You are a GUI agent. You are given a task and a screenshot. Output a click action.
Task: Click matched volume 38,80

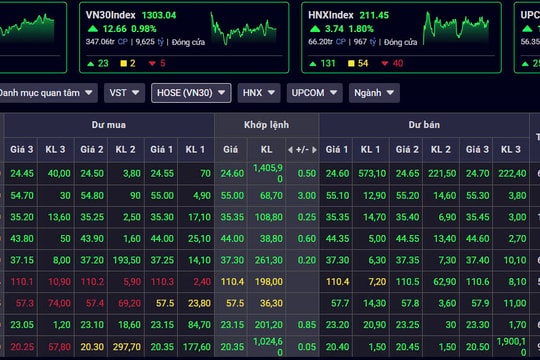pyautogui.click(x=271, y=239)
